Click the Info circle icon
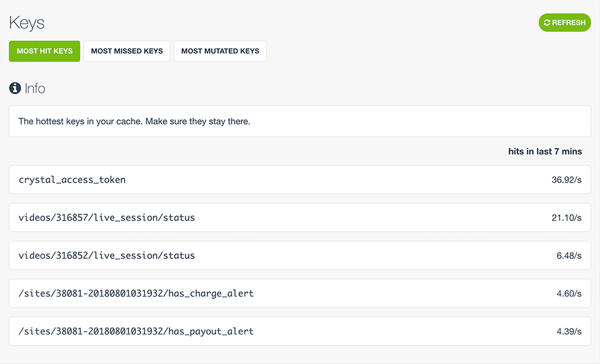600x364 pixels. point(15,88)
